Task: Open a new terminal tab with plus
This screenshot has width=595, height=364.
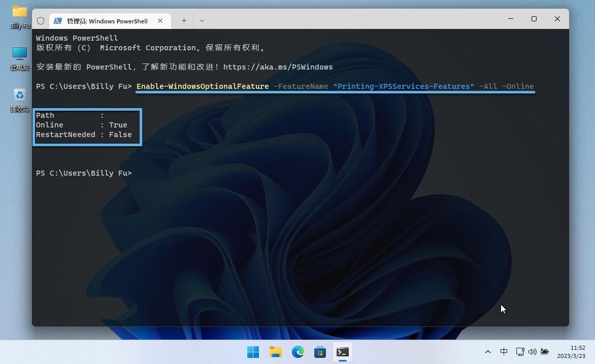Action: 184,21
